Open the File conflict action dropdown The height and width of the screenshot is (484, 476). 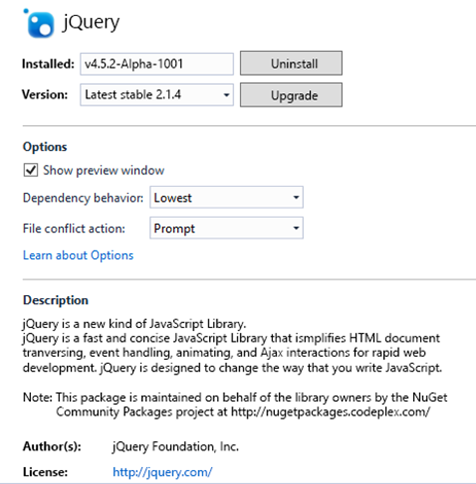(226, 228)
